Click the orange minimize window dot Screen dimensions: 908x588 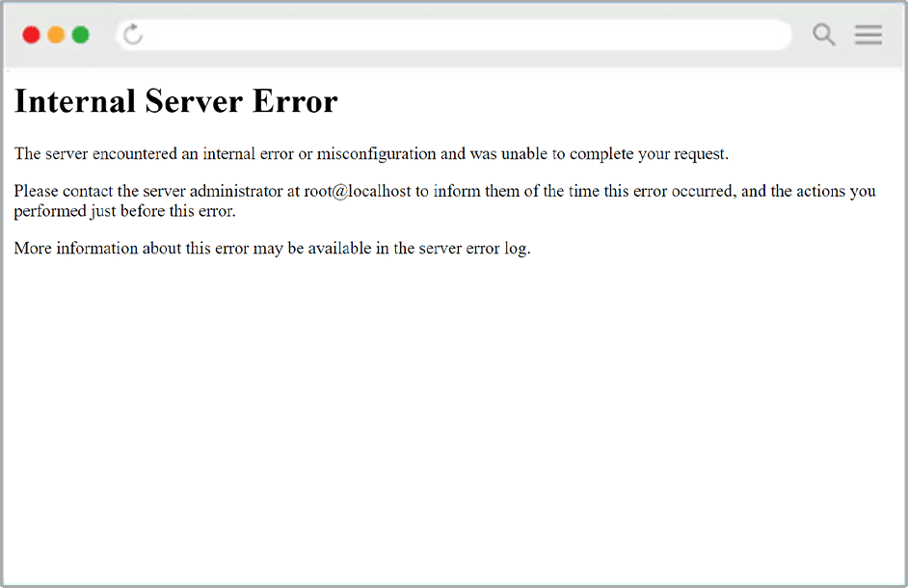click(56, 35)
